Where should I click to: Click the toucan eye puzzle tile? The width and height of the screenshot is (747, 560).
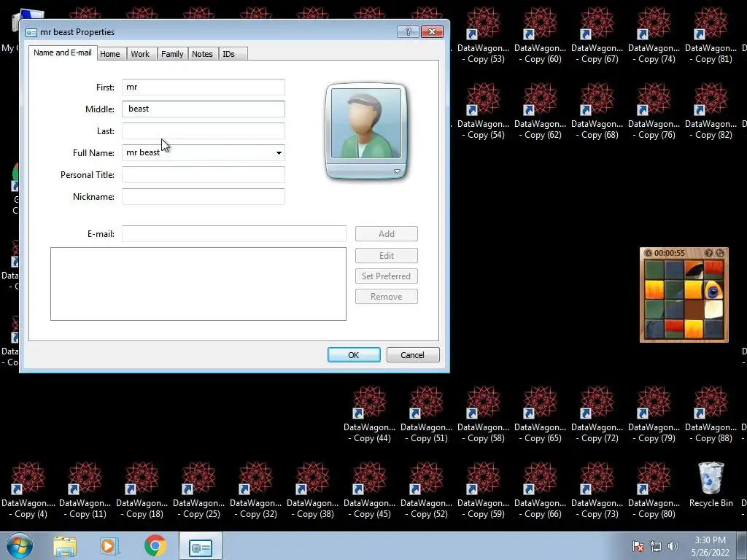coord(713,289)
